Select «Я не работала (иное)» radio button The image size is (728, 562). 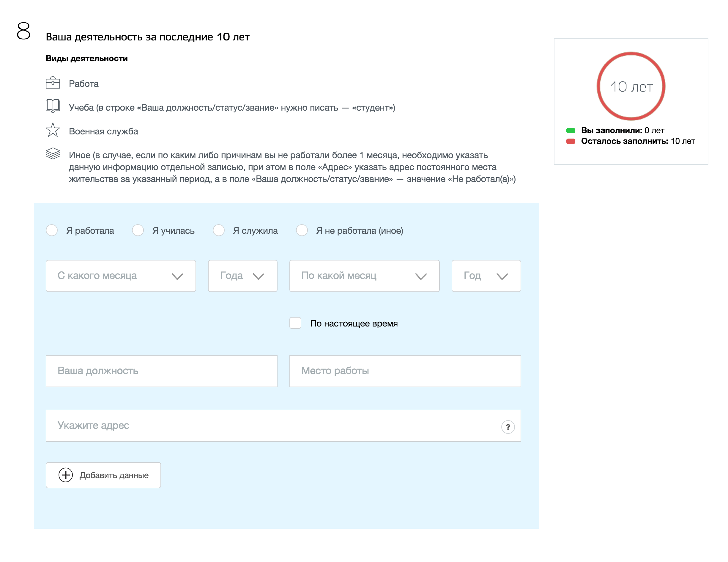point(302,230)
